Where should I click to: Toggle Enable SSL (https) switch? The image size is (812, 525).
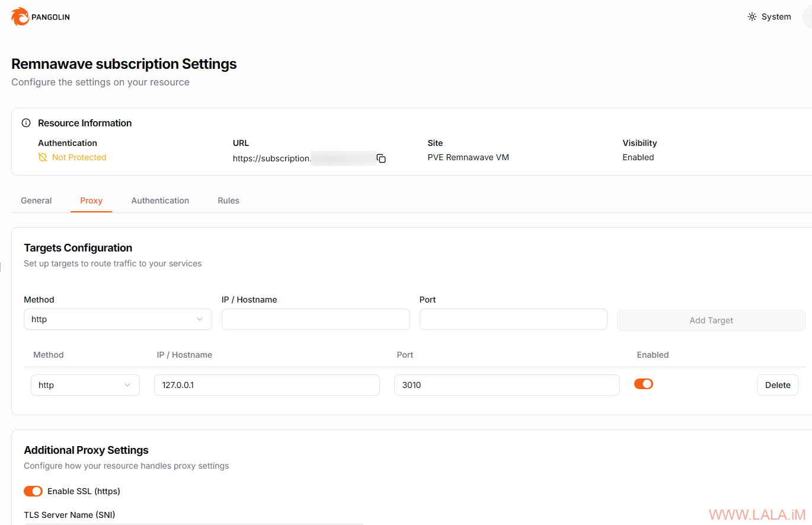click(x=33, y=491)
